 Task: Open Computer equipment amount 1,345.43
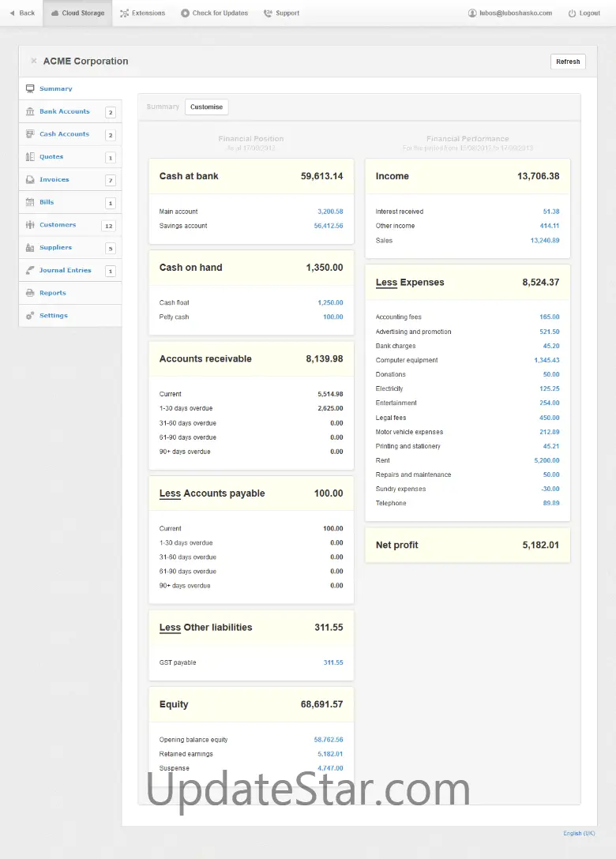click(547, 360)
